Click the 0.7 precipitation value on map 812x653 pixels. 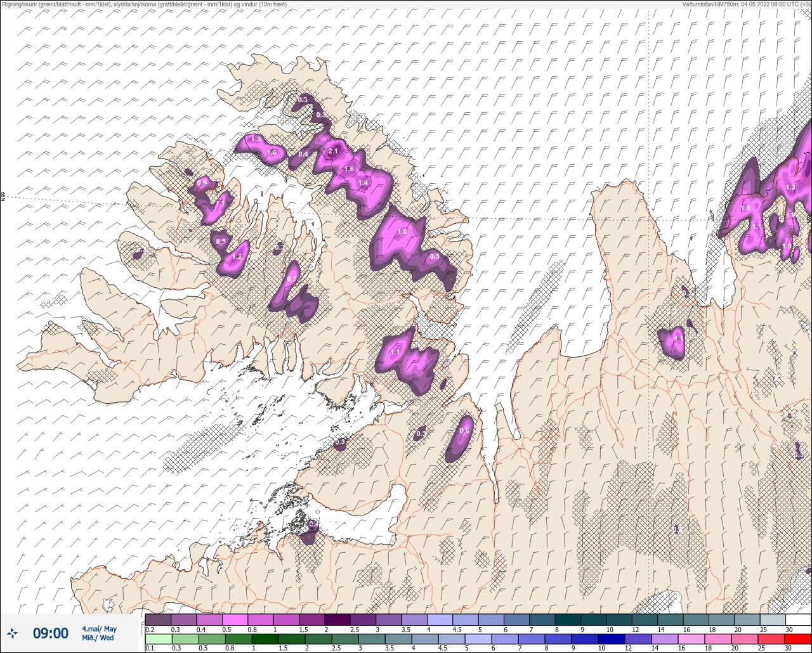click(292, 279)
